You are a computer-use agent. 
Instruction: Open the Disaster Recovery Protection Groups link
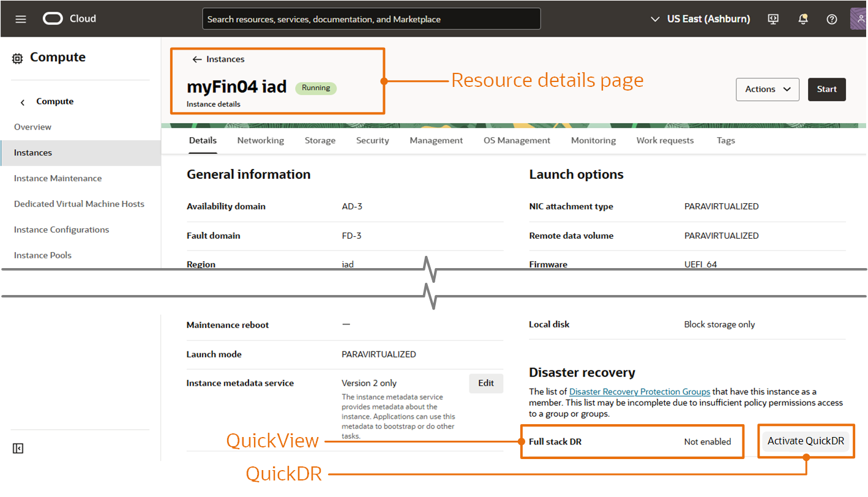point(639,392)
